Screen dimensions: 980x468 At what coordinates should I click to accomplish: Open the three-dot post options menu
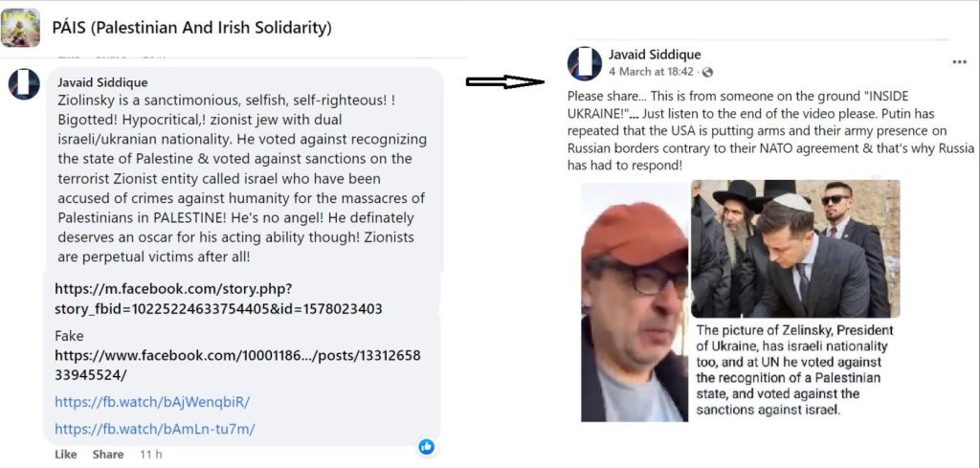click(x=959, y=62)
